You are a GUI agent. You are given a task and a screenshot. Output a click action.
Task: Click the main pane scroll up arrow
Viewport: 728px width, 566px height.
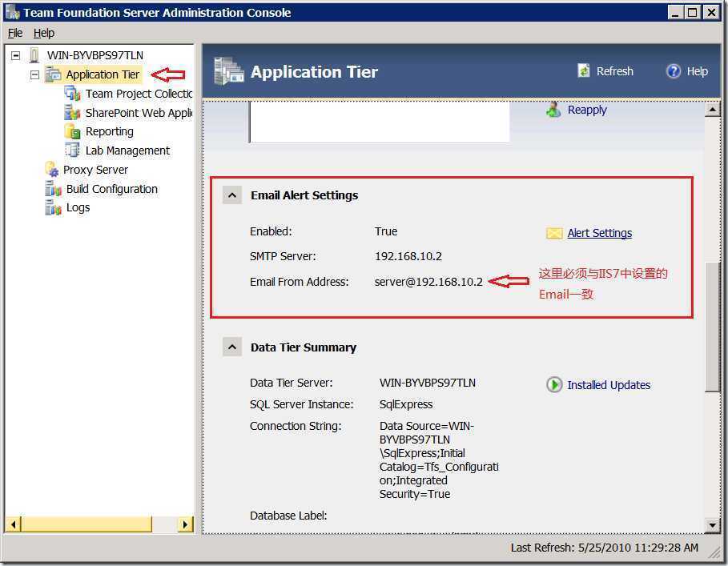(712, 110)
